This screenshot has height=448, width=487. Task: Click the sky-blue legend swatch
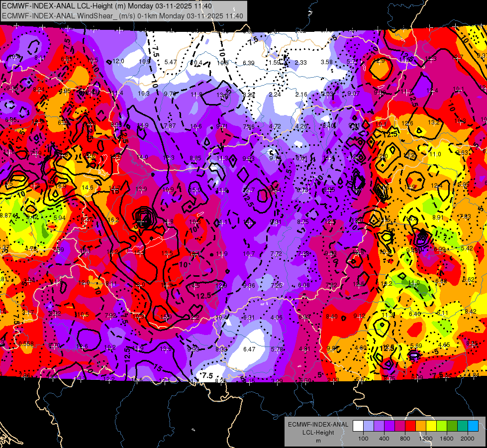473,426
